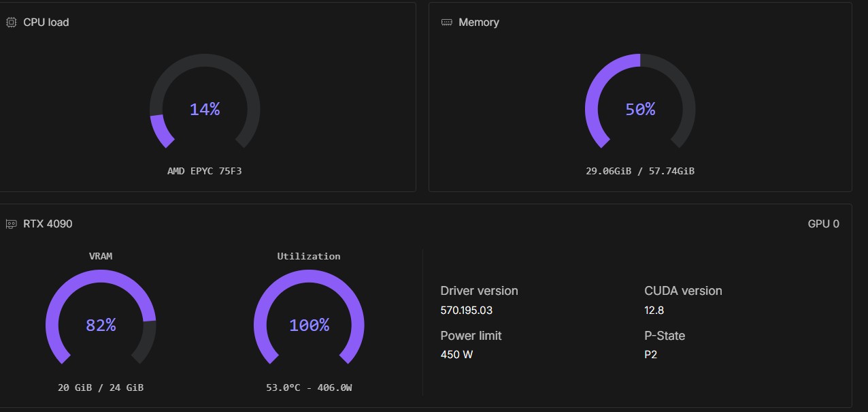Select the "CPU load" panel title
868x412 pixels.
click(x=46, y=22)
